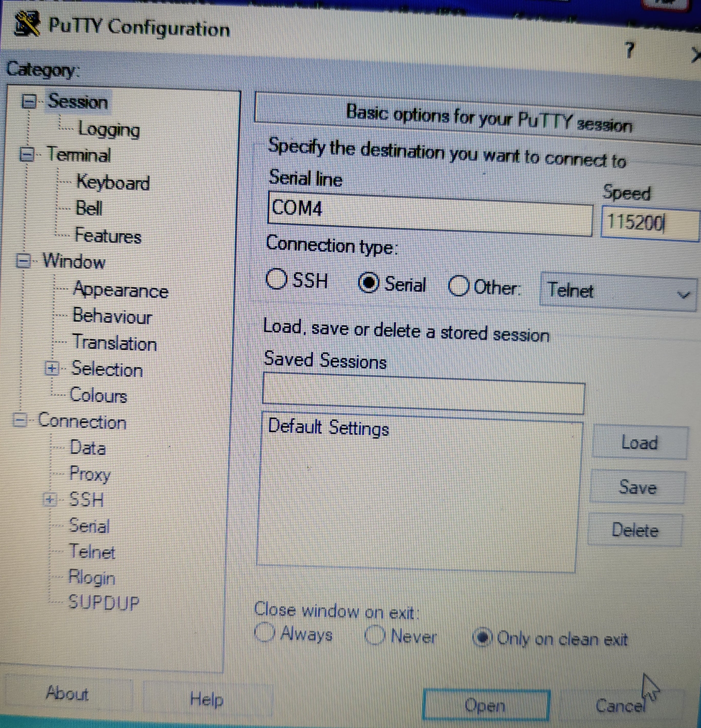Go to the Colours settings page
Screen dimensions: 701x728
(x=98, y=395)
